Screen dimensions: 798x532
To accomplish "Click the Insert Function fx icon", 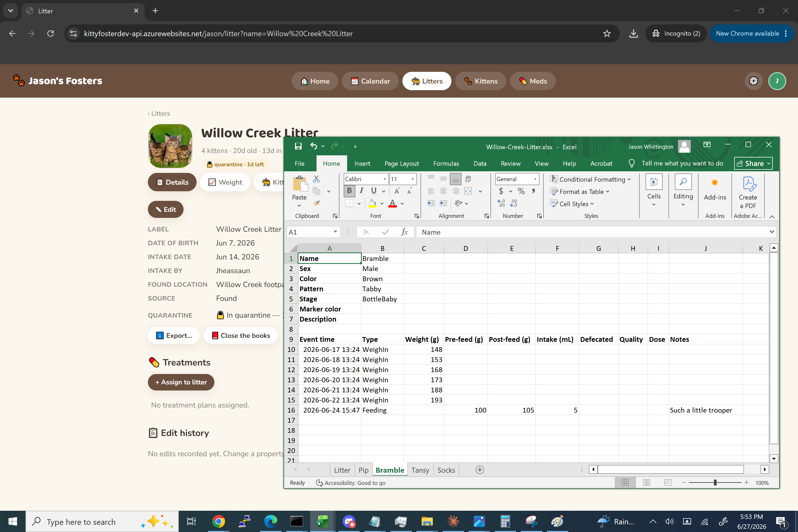I will pyautogui.click(x=404, y=232).
